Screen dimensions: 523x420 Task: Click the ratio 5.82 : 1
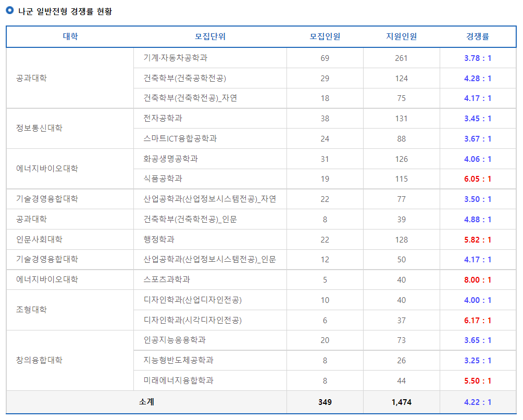click(x=478, y=240)
